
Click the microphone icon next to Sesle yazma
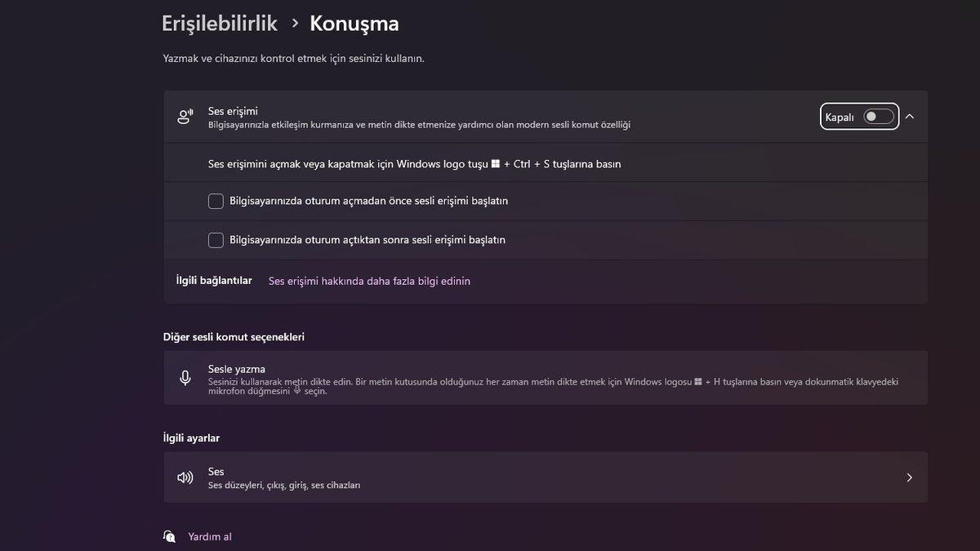pyautogui.click(x=185, y=377)
